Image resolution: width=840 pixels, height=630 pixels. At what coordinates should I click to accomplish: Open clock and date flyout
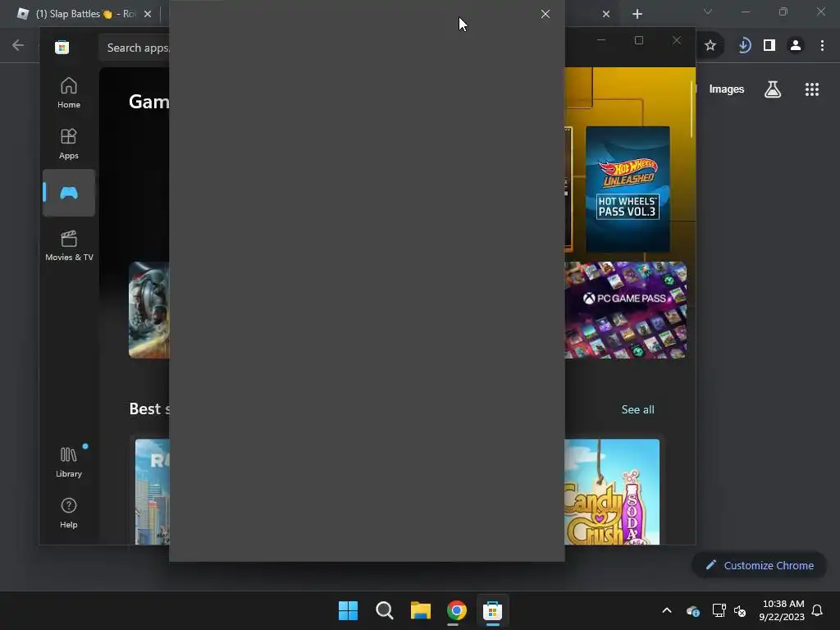tap(782, 610)
